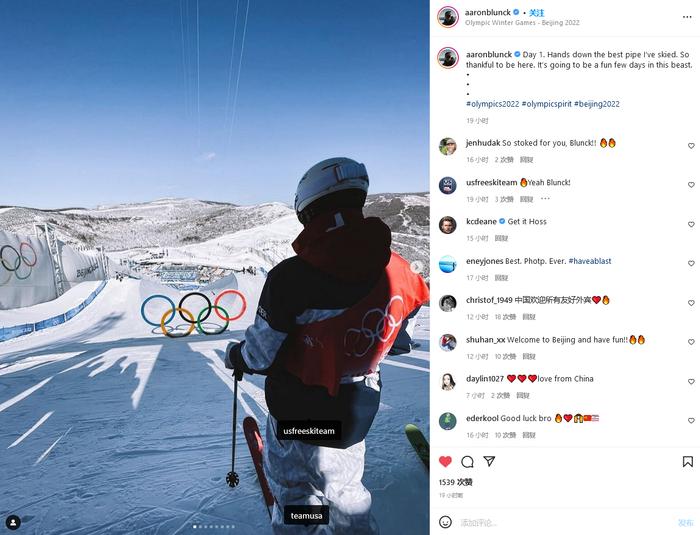
Task: Go to next photo with arrow
Action: [x=416, y=267]
